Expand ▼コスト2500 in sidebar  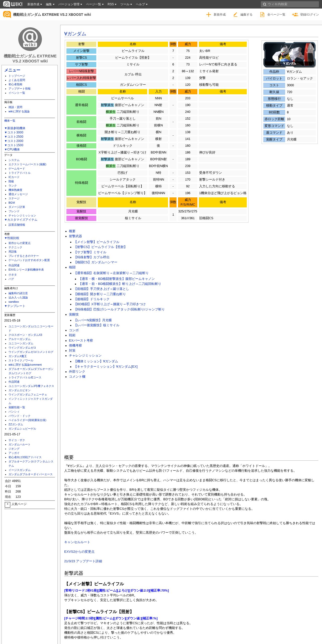coord(14,137)
